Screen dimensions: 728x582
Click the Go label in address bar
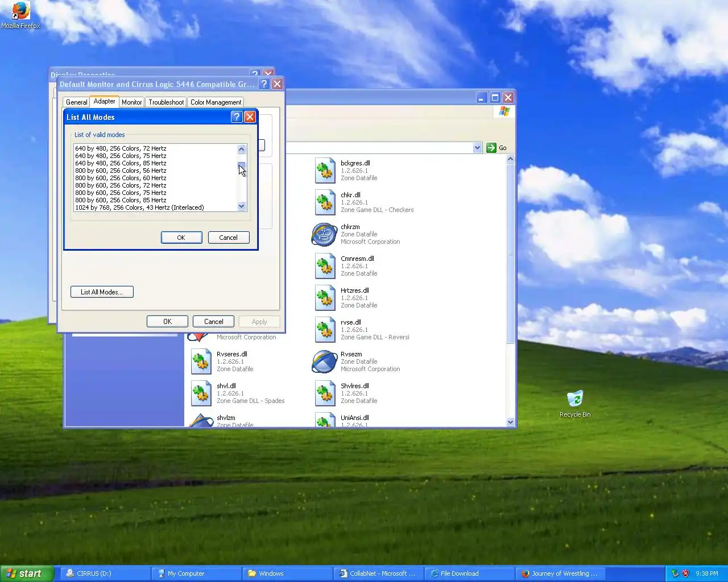pyautogui.click(x=503, y=148)
